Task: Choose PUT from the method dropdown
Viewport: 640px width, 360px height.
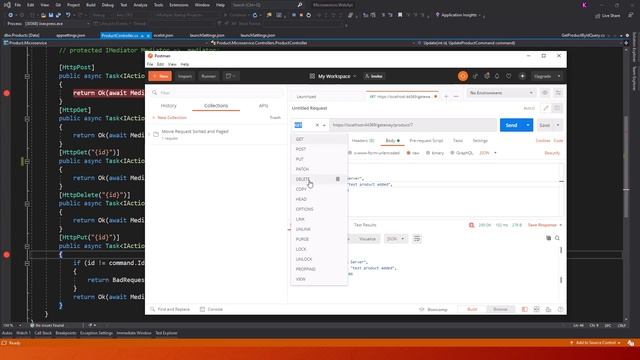Action: [x=319, y=159]
